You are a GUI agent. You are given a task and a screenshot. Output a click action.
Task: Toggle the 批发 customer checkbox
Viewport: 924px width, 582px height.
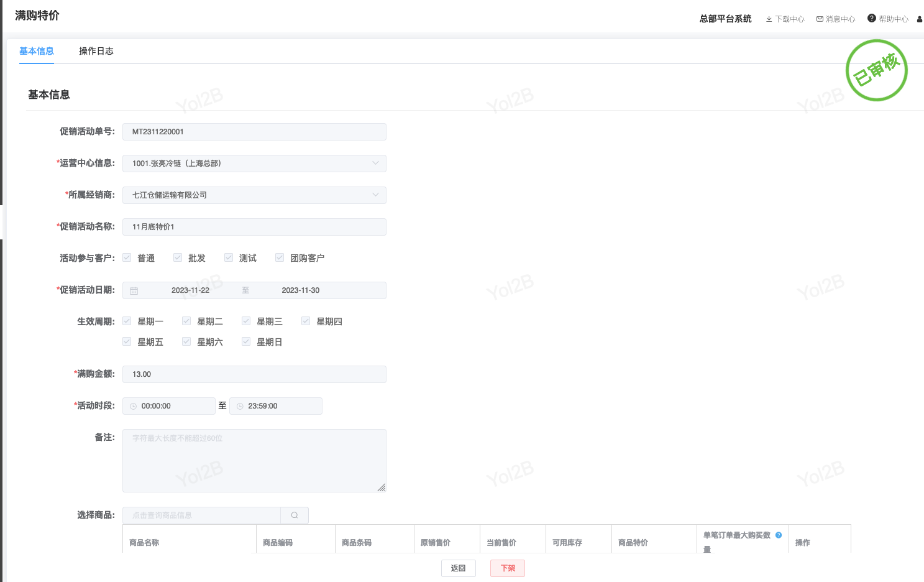tap(178, 257)
